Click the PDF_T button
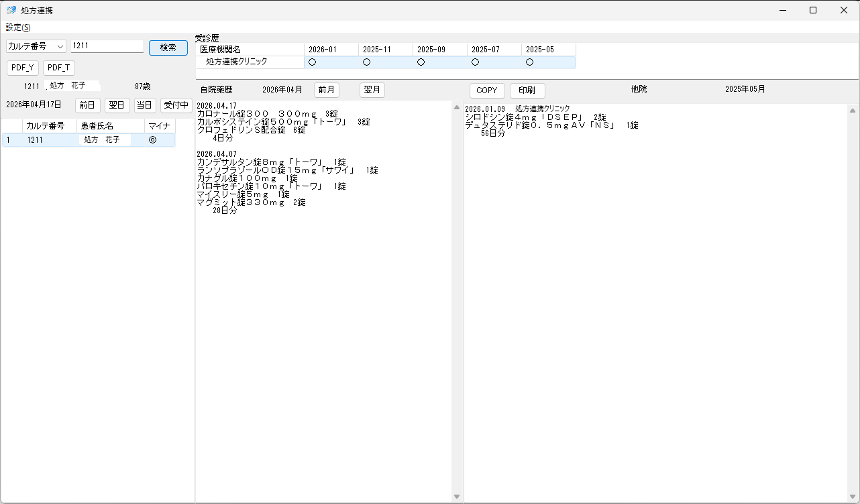860x504 pixels. click(59, 68)
